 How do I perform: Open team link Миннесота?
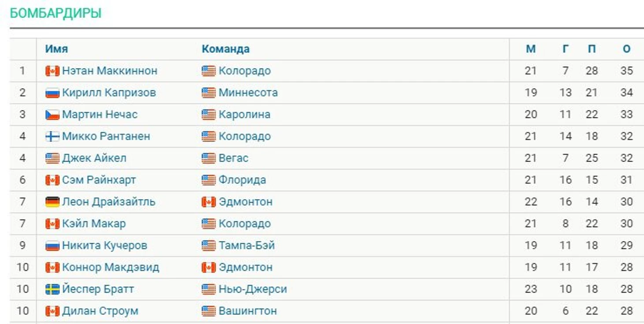click(248, 93)
